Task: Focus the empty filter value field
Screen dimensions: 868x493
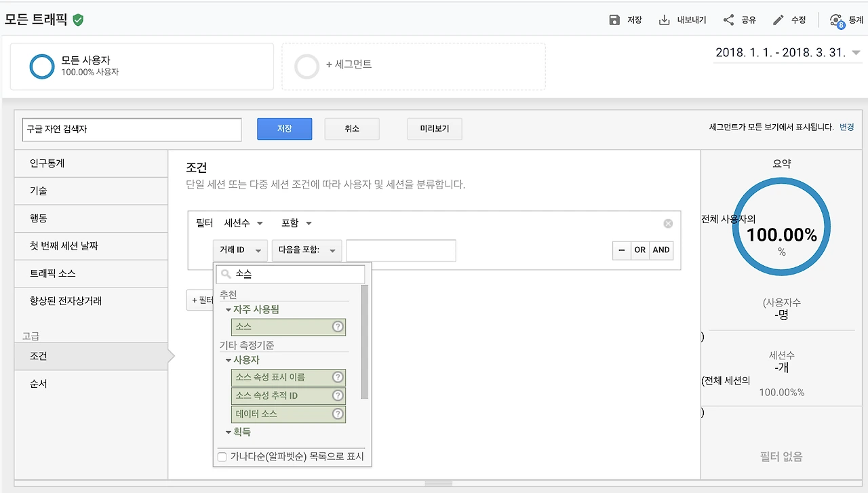Action: point(401,250)
